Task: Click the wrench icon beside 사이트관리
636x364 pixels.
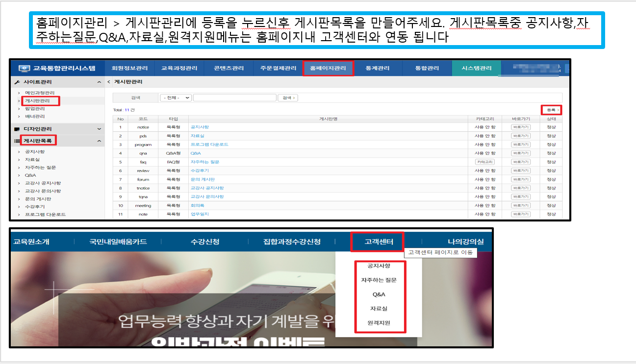Action: click(18, 82)
